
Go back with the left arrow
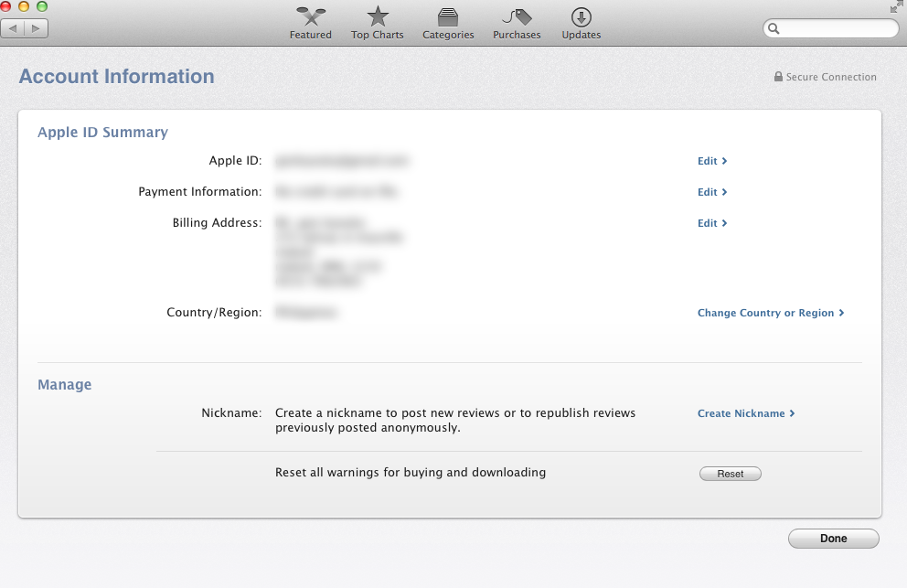13,28
